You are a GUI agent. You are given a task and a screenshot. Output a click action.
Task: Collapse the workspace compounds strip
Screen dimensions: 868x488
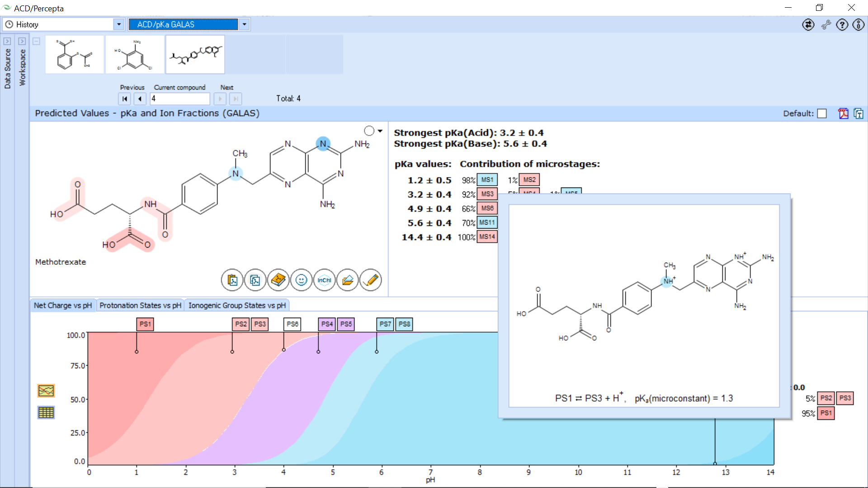pyautogui.click(x=37, y=41)
